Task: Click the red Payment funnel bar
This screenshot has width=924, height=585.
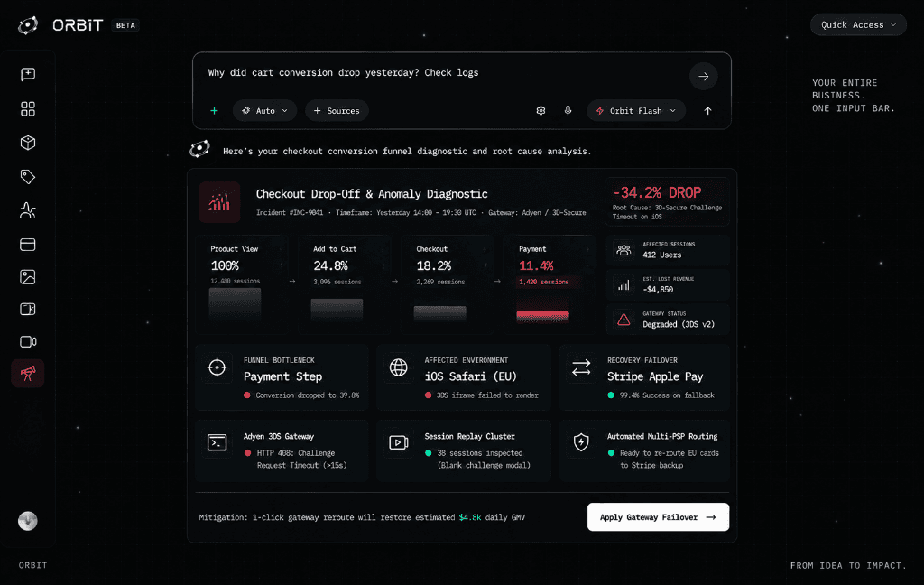Action: (x=542, y=316)
